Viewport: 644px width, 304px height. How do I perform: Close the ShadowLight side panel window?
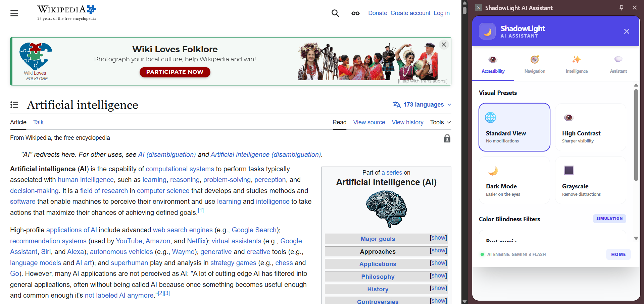(x=635, y=8)
